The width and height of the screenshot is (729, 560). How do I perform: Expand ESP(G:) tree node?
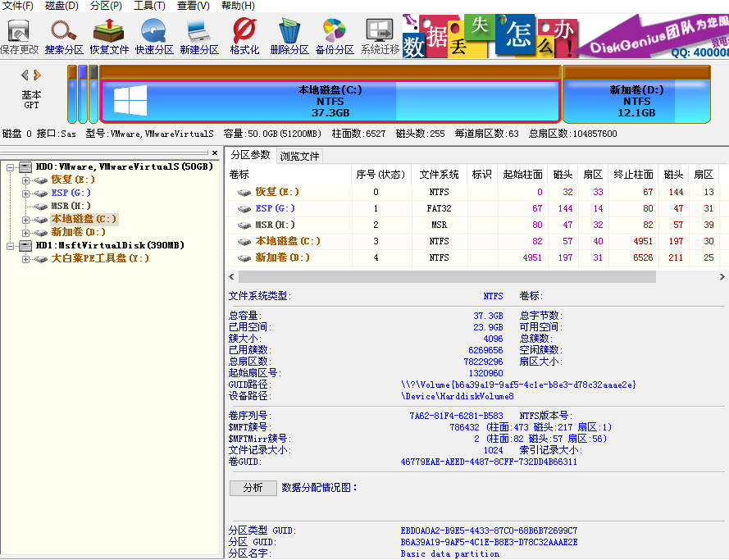coord(26,193)
